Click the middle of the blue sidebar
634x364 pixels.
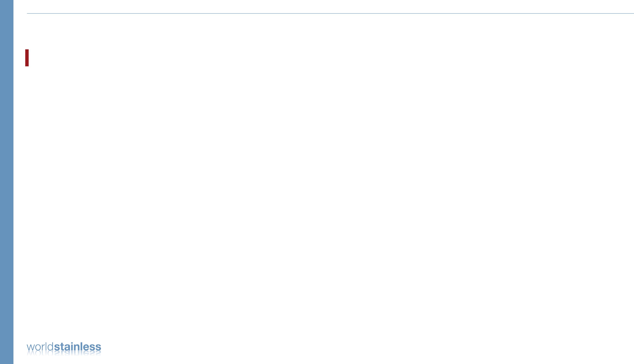[x=7, y=182]
